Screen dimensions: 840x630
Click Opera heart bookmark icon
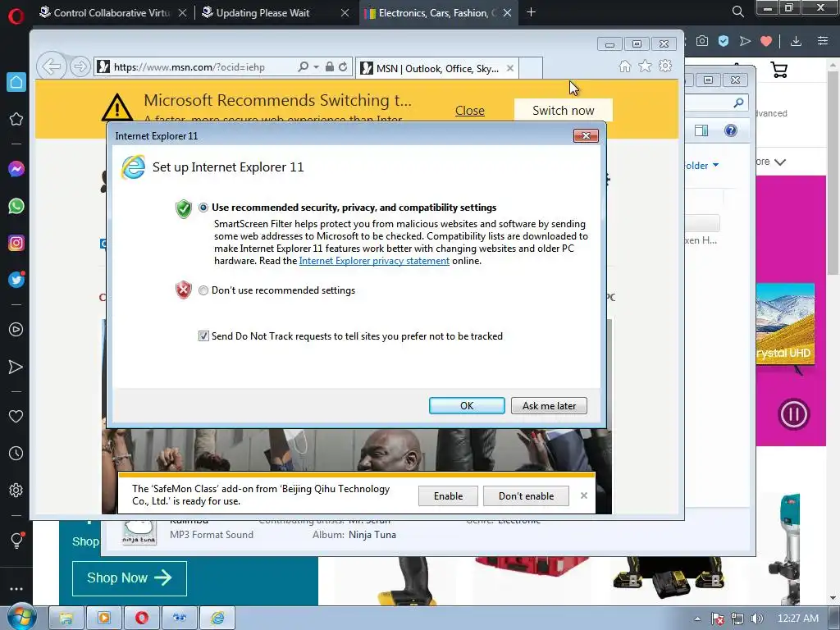[767, 41]
